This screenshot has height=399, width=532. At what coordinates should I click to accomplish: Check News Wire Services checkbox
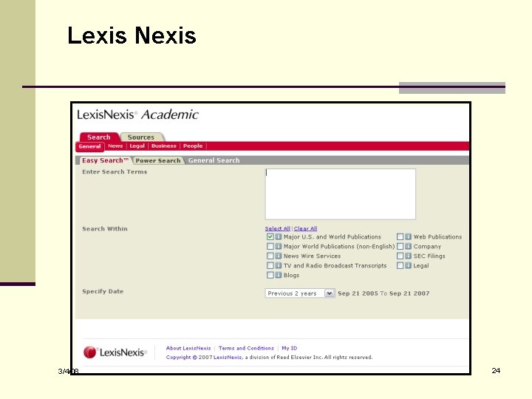coord(270,256)
